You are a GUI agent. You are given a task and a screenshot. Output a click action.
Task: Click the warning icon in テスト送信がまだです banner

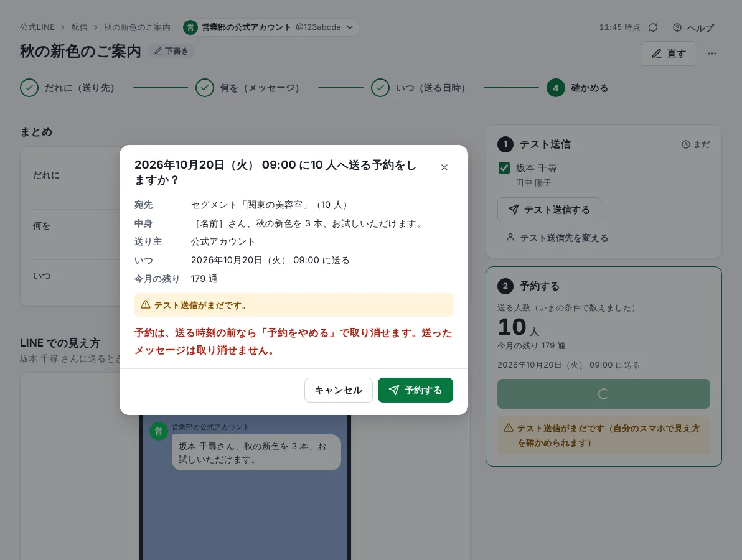(146, 305)
